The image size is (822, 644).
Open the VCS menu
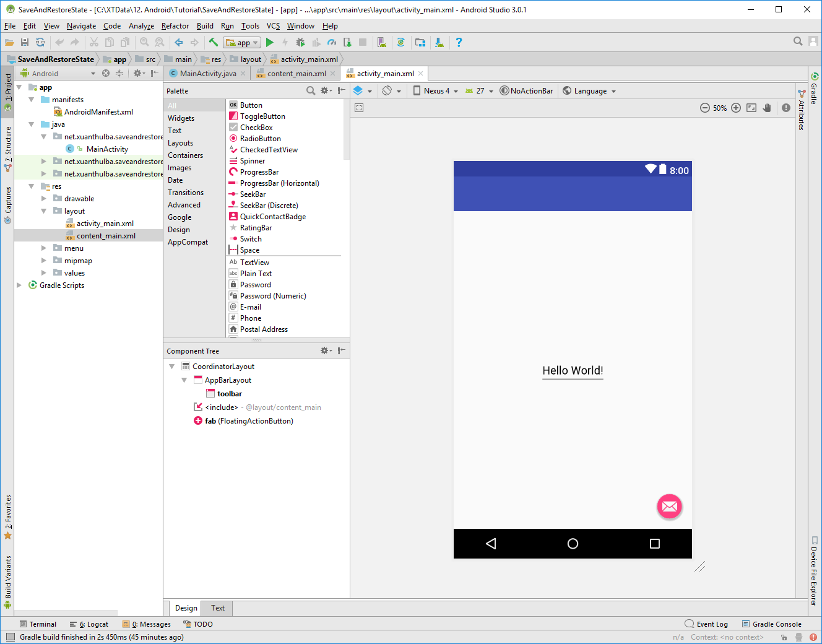point(273,26)
